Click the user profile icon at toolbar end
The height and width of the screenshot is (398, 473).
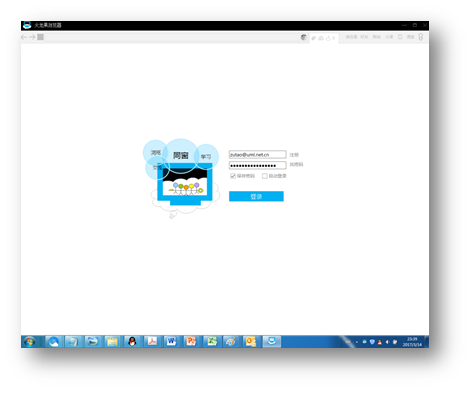click(421, 37)
